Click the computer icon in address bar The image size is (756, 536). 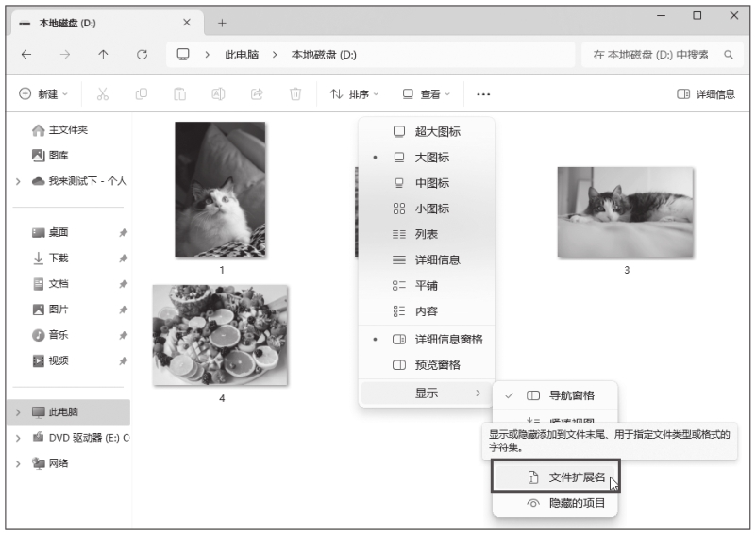(x=183, y=55)
